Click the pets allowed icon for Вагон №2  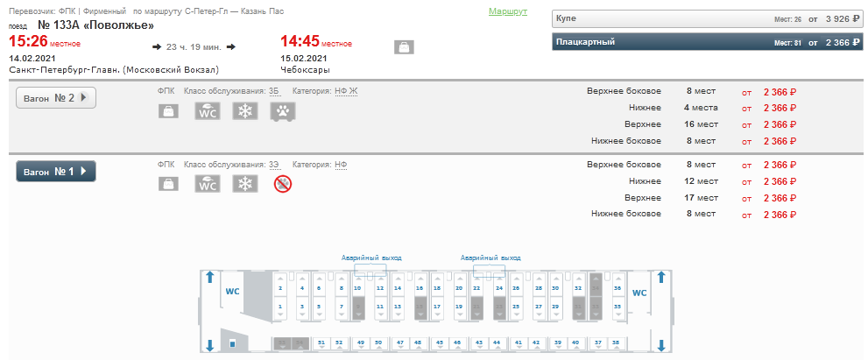tap(281, 111)
